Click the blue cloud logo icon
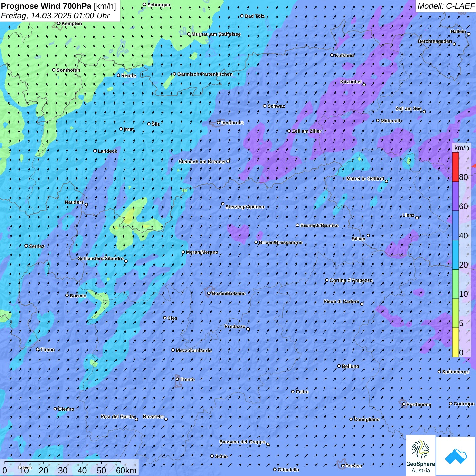 click(456, 456)
